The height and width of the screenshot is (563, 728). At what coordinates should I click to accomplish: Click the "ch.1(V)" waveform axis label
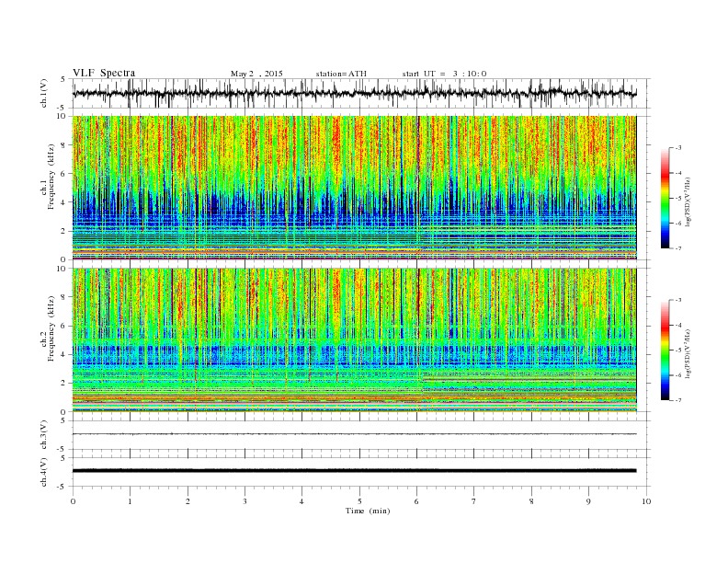[x=44, y=93]
